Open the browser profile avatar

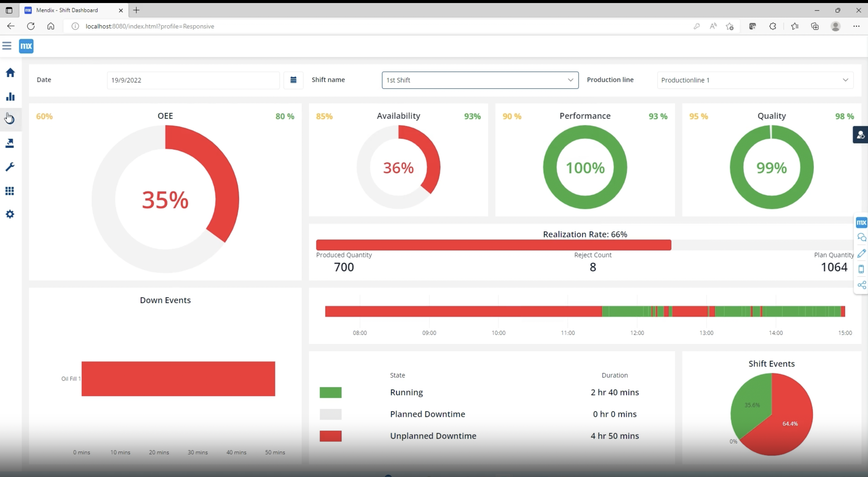(835, 26)
